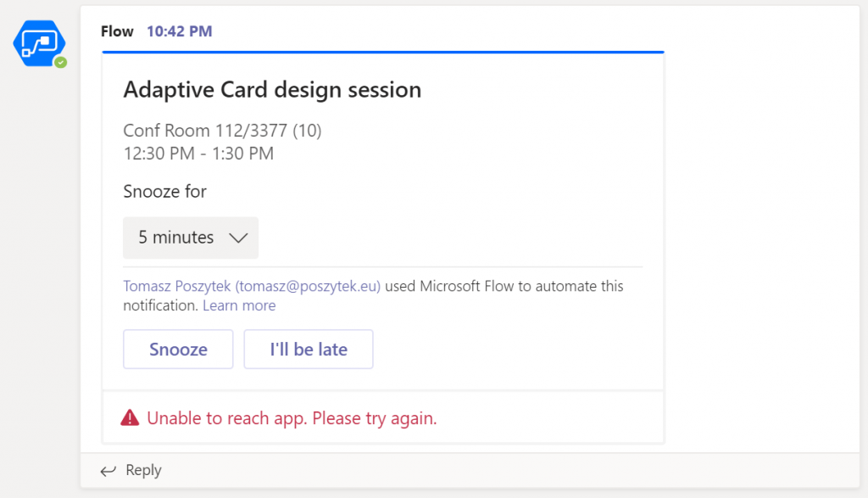The width and height of the screenshot is (868, 498).
Task: Click the Reply arrow icon
Action: click(x=108, y=471)
